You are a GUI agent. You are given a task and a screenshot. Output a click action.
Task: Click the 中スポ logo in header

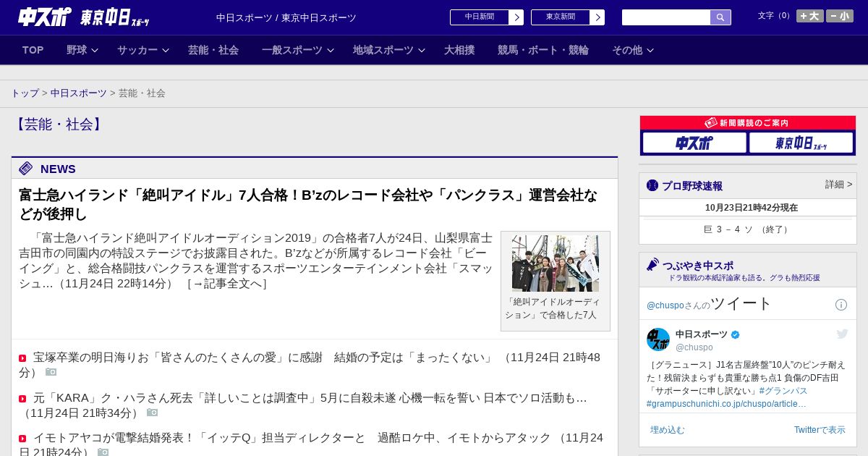[45, 17]
